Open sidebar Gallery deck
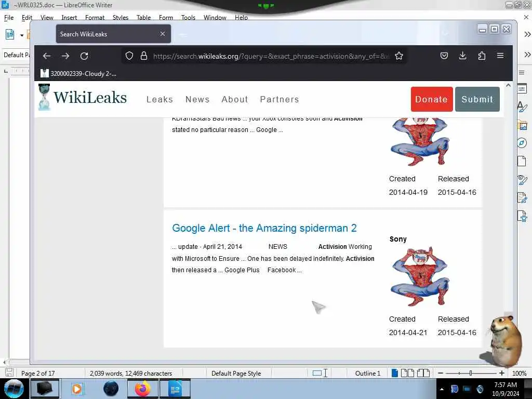Screen dimensions: 532x399 tap(523, 125)
